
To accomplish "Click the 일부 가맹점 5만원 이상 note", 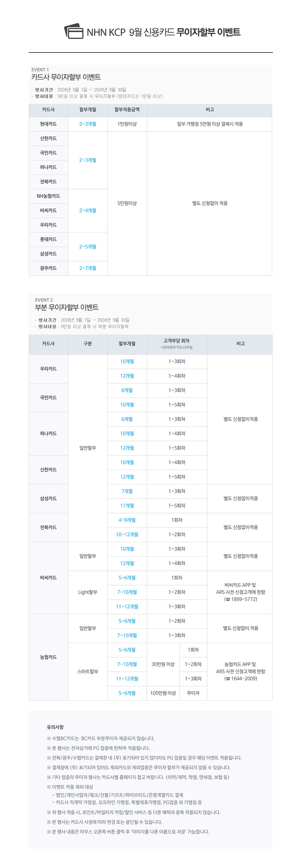I will pos(210,124).
